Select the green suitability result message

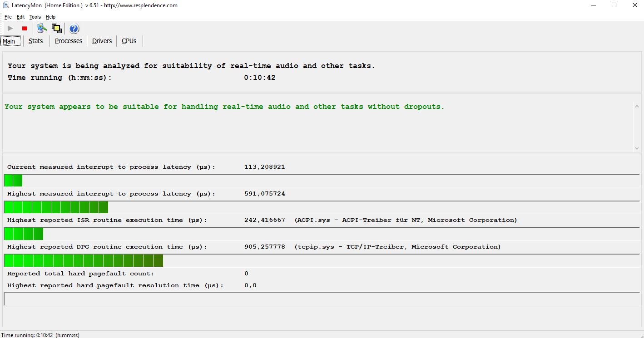click(224, 107)
